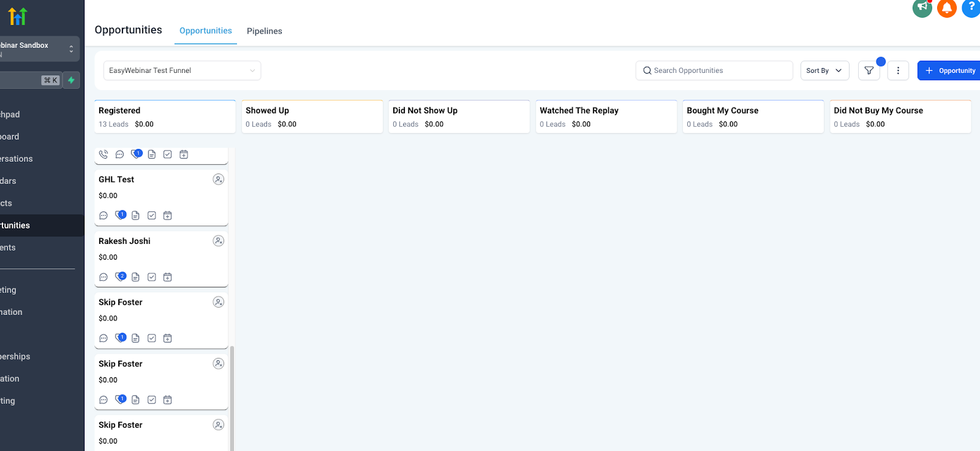Open the filter funnel icon

[x=869, y=70]
